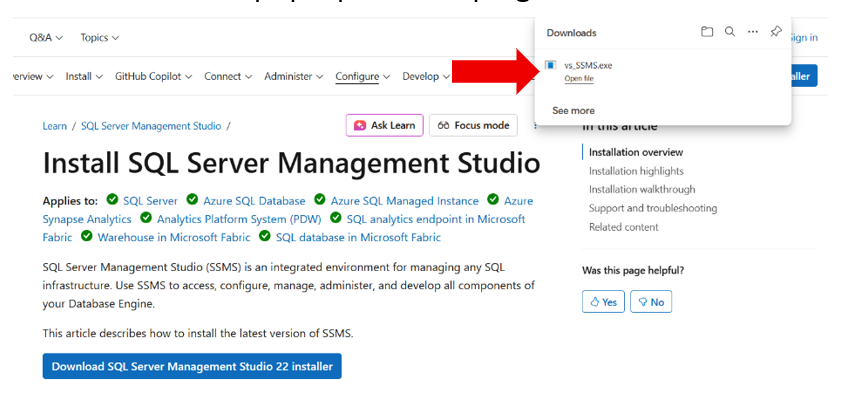Enable Focus mode
The image size is (851, 400).
point(473,125)
